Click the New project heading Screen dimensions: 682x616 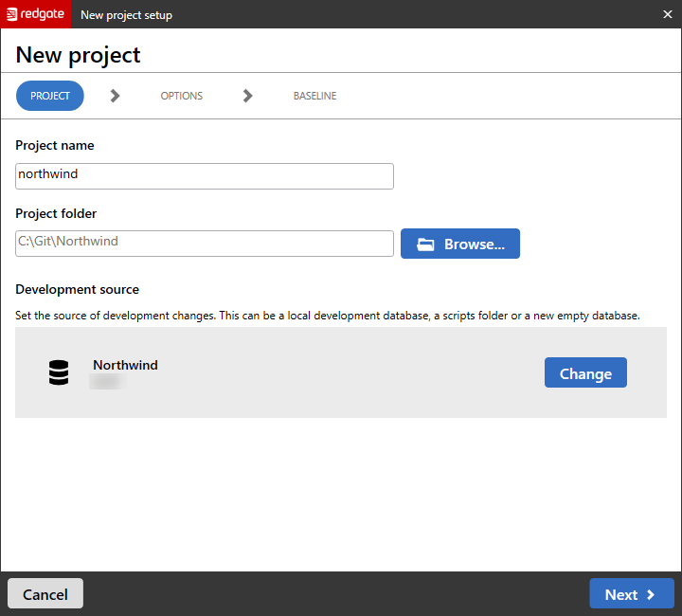click(x=78, y=55)
